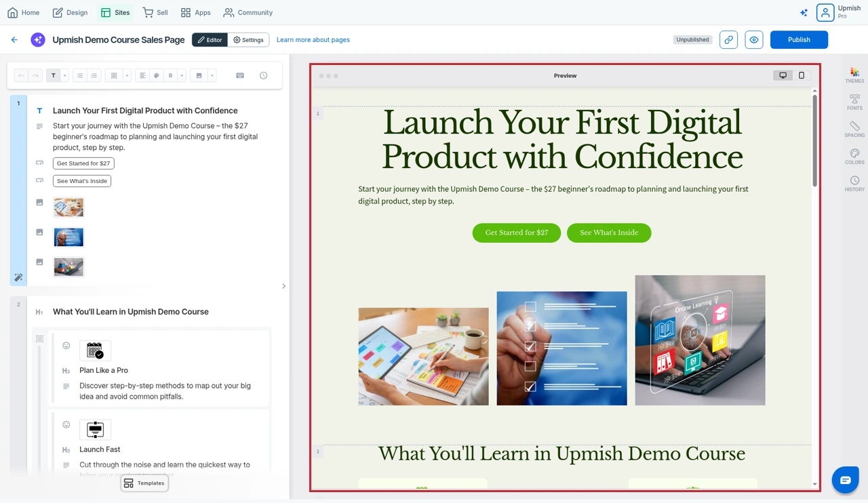Insert a numbered list
Viewport: 868px width, 503px height.
pos(94,75)
